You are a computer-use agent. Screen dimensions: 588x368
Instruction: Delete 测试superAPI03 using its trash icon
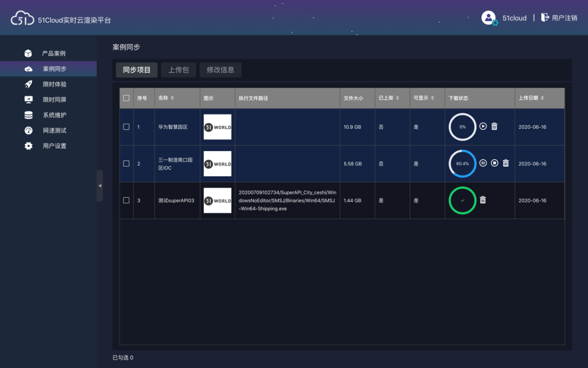[x=483, y=200]
